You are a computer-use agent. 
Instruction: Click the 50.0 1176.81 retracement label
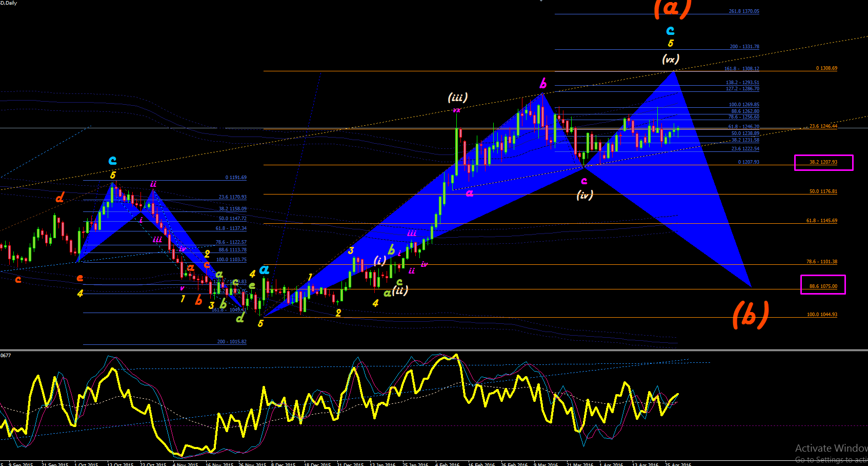(823, 191)
